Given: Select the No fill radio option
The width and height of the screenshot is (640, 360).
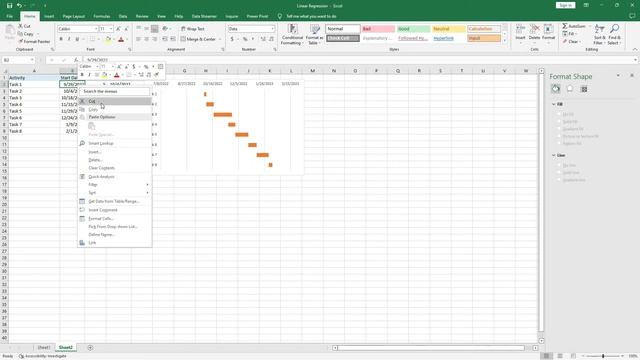Looking at the screenshot, I should click(x=559, y=114).
